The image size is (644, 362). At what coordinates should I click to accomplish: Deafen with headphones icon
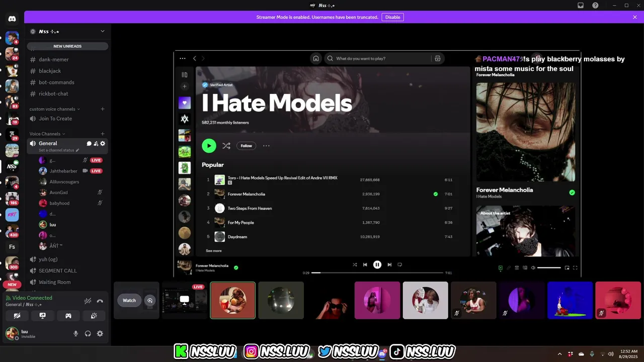88,333
